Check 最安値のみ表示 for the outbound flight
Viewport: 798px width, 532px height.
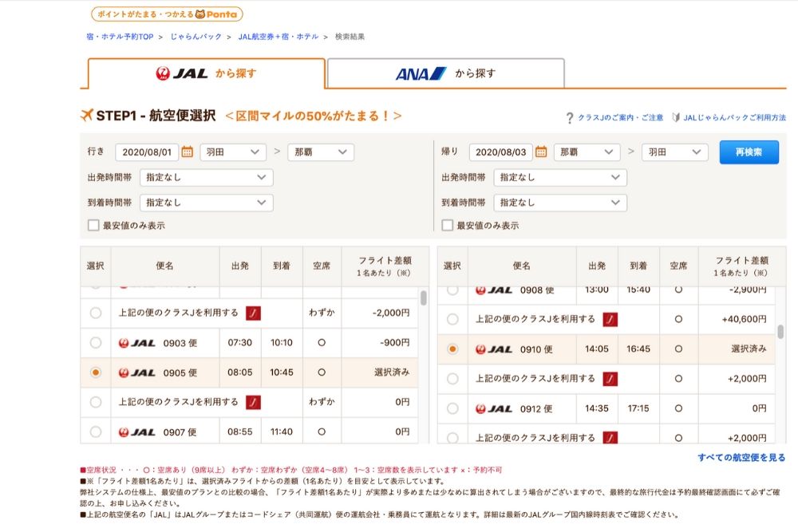click(93, 225)
